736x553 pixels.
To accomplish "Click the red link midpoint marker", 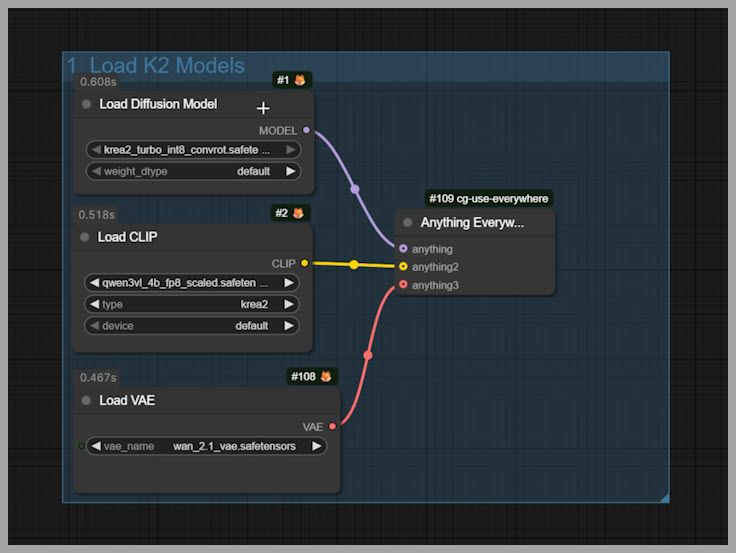I will (368, 355).
